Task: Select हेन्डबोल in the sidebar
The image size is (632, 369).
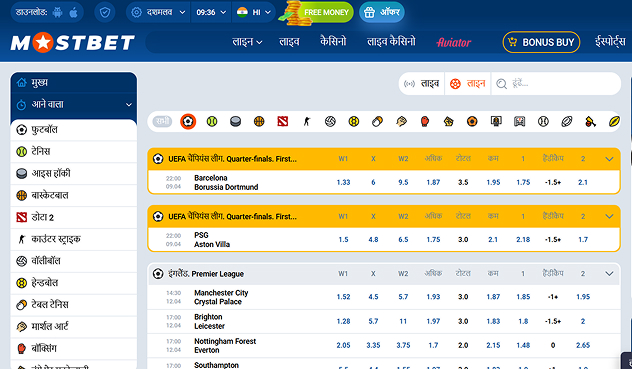Action: 74,283
